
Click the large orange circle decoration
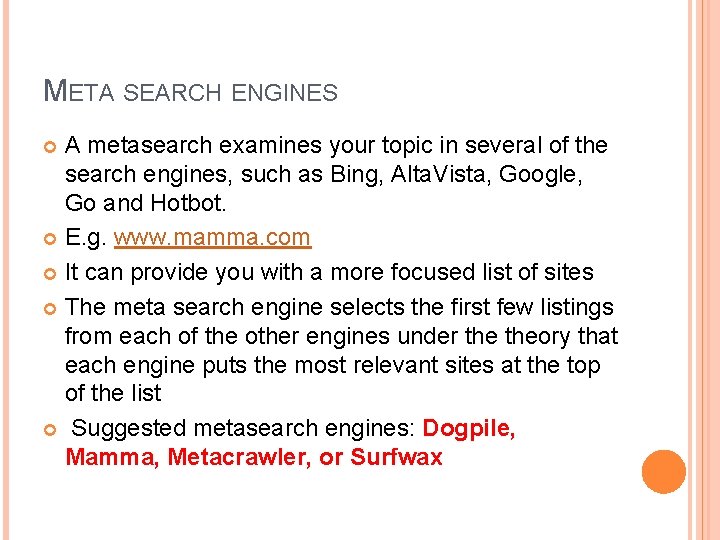(663, 472)
